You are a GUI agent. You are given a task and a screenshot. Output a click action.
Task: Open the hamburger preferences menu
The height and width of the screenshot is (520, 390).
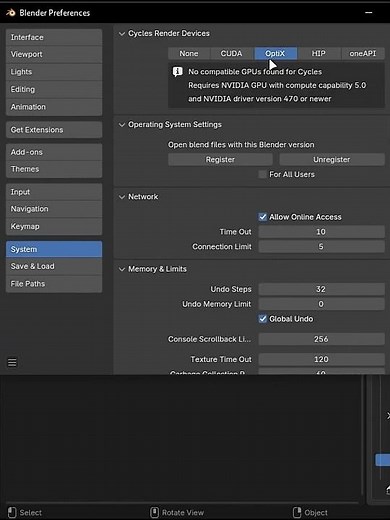click(x=12, y=362)
